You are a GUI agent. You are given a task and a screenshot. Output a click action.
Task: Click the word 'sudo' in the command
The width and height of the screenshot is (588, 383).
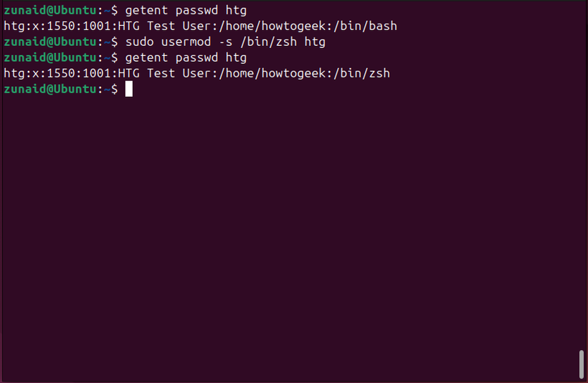pos(139,42)
